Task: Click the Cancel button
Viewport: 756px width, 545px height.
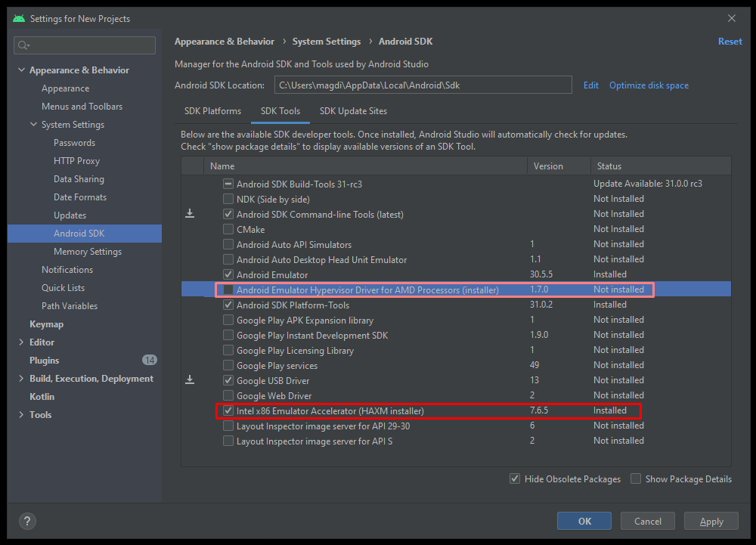Action: pos(648,521)
